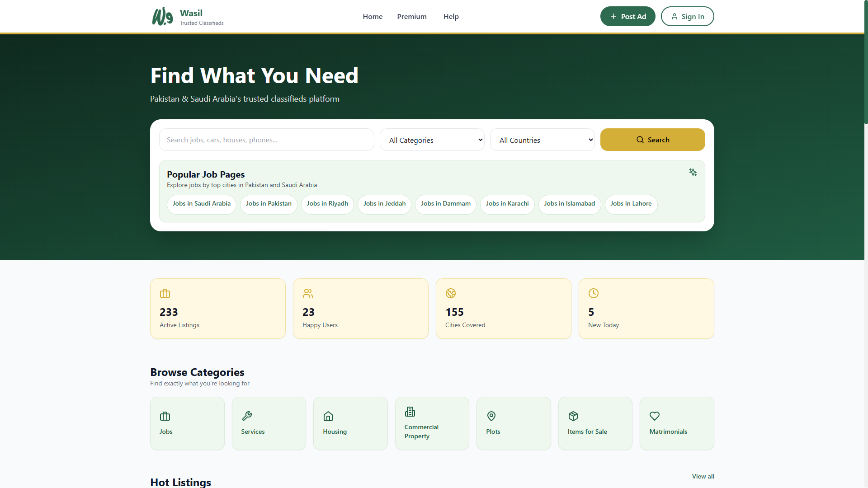Open Jobs in Islamabad link
This screenshot has height=488, width=868.
coord(570,204)
